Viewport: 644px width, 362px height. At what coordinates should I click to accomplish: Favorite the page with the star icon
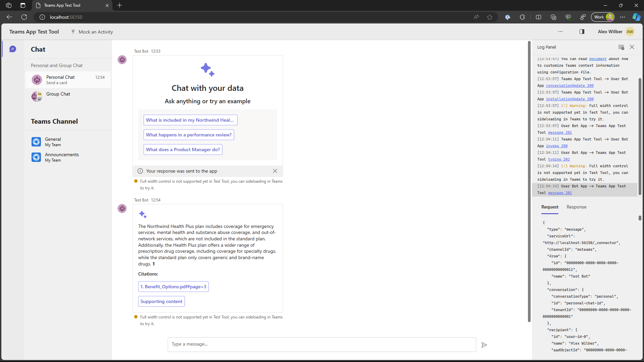490,17
